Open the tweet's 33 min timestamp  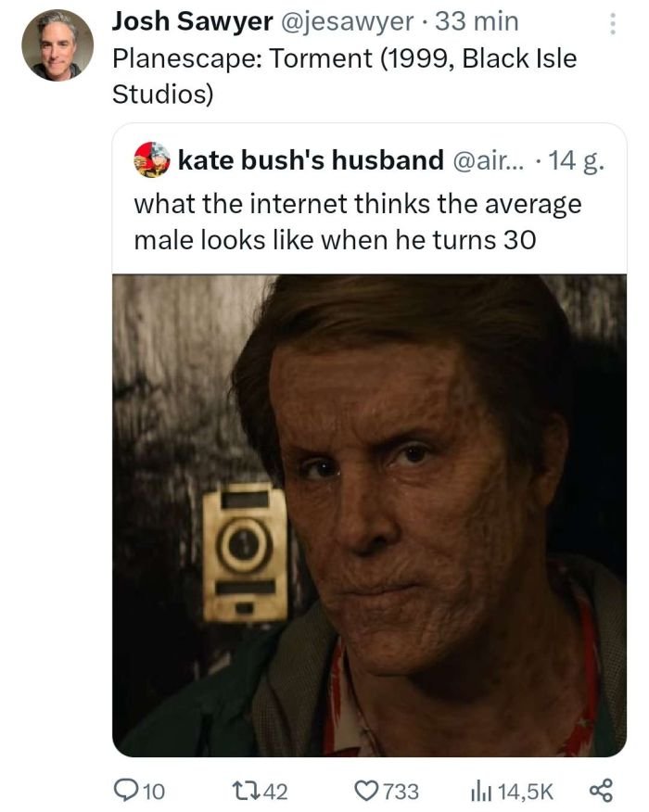coord(483,19)
